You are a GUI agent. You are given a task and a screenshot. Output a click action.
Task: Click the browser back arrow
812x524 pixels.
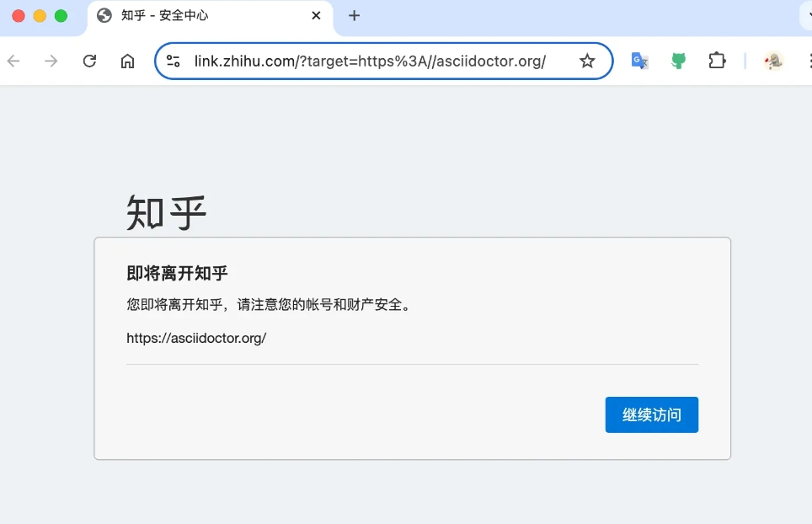(13, 61)
